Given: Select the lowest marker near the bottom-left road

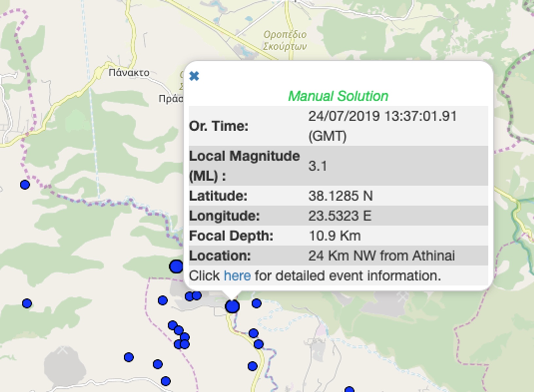Looking at the screenshot, I should (166, 381).
